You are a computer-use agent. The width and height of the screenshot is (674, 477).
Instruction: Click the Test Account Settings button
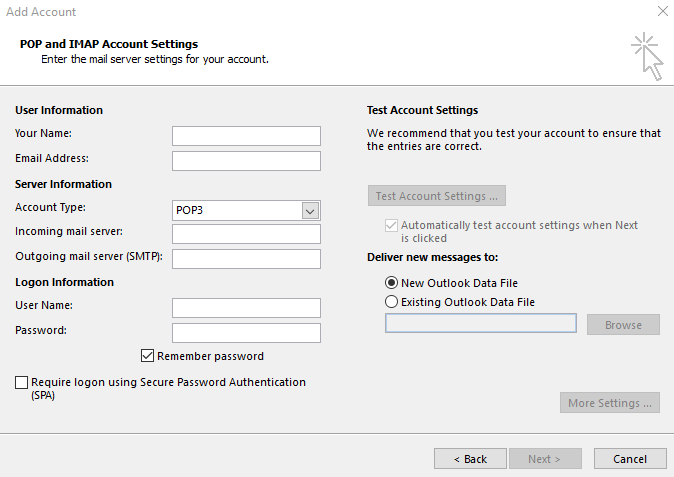pos(437,196)
